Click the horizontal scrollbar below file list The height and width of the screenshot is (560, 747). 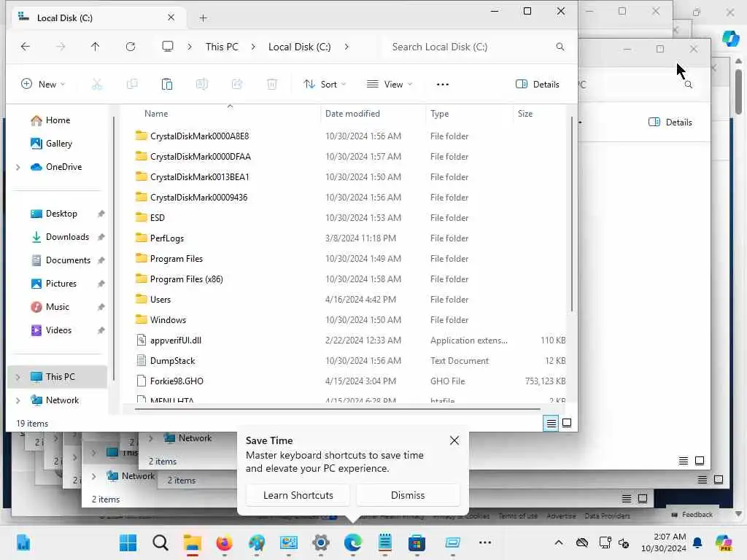coord(337,408)
